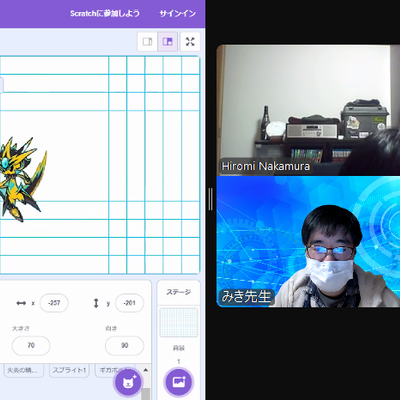Click the panel divider handle
This screenshot has width=400, height=400.
pyautogui.click(x=210, y=199)
